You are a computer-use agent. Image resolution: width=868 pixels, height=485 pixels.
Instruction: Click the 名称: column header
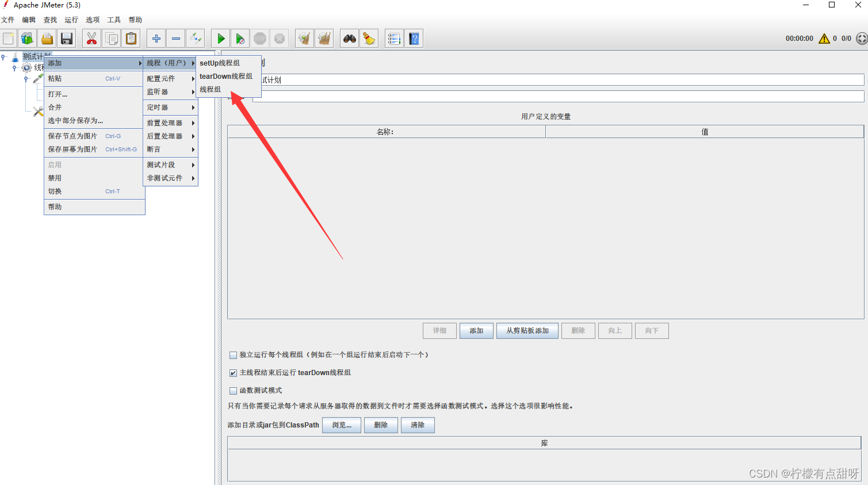pyautogui.click(x=387, y=132)
